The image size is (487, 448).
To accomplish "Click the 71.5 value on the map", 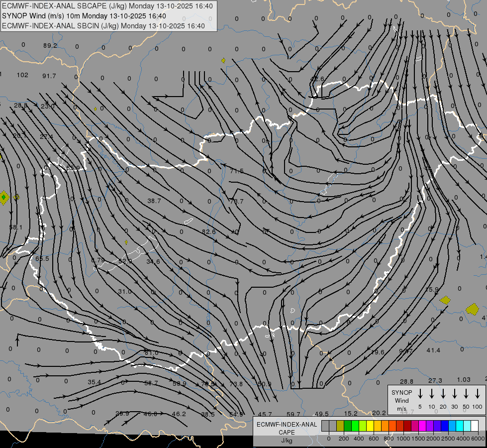I will [237, 171].
